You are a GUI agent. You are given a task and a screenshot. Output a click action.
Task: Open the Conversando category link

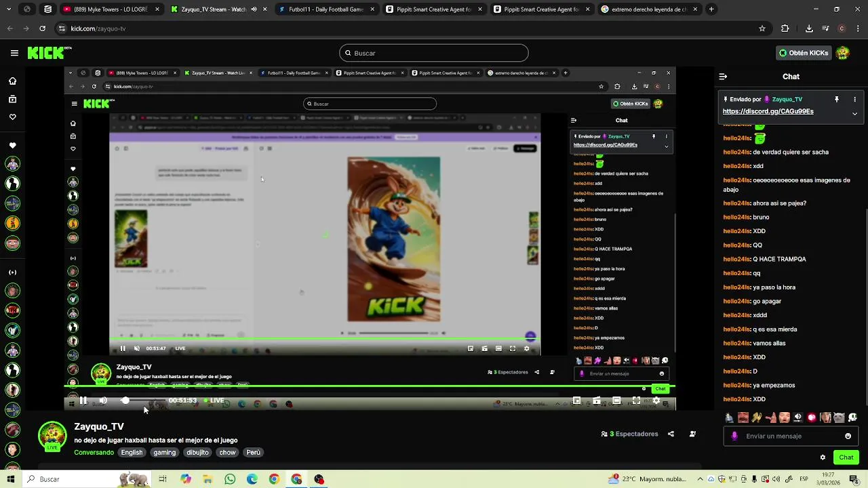94,452
